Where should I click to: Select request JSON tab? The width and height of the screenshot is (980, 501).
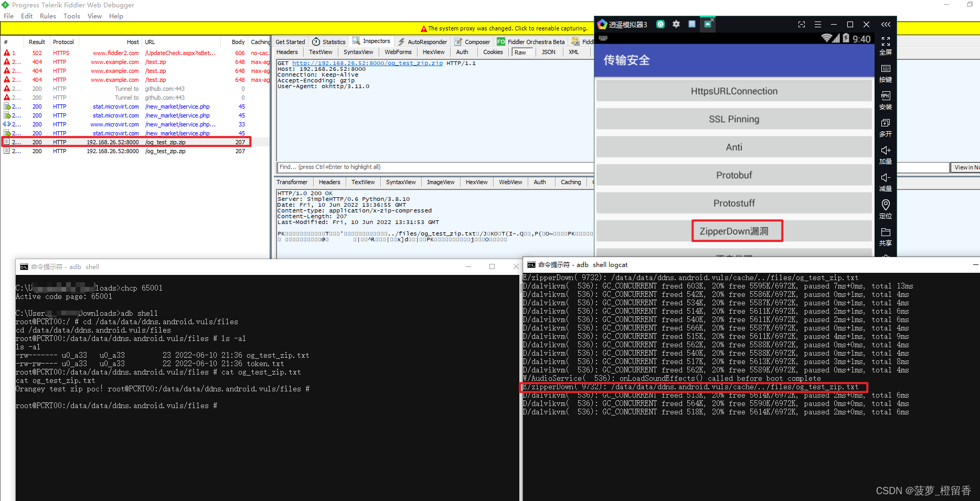point(549,52)
